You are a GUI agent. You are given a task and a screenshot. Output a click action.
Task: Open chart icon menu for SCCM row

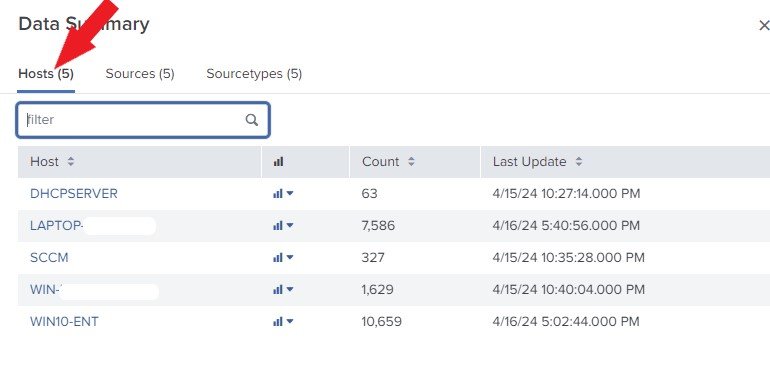click(283, 257)
